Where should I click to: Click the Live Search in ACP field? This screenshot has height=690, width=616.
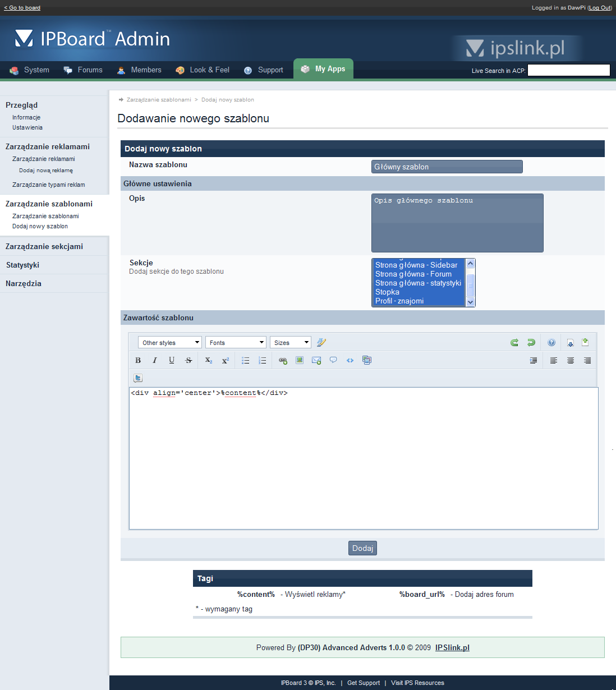[x=568, y=70]
